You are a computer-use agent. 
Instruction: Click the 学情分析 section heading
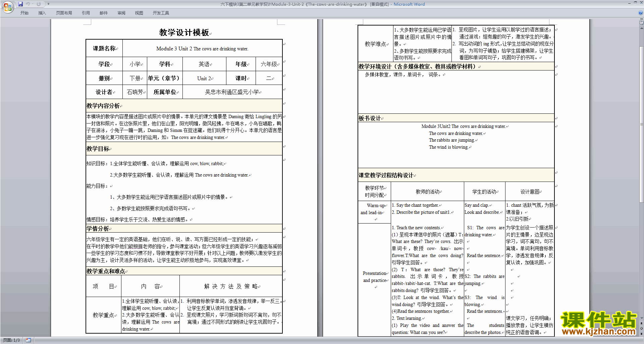coord(98,229)
